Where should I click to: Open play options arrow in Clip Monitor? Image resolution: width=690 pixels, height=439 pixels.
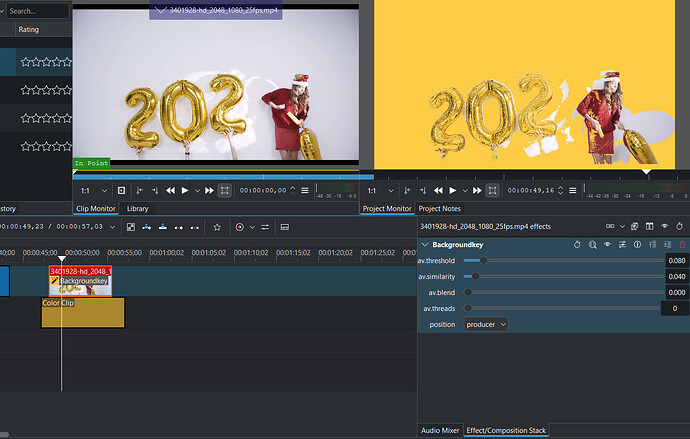pos(197,191)
